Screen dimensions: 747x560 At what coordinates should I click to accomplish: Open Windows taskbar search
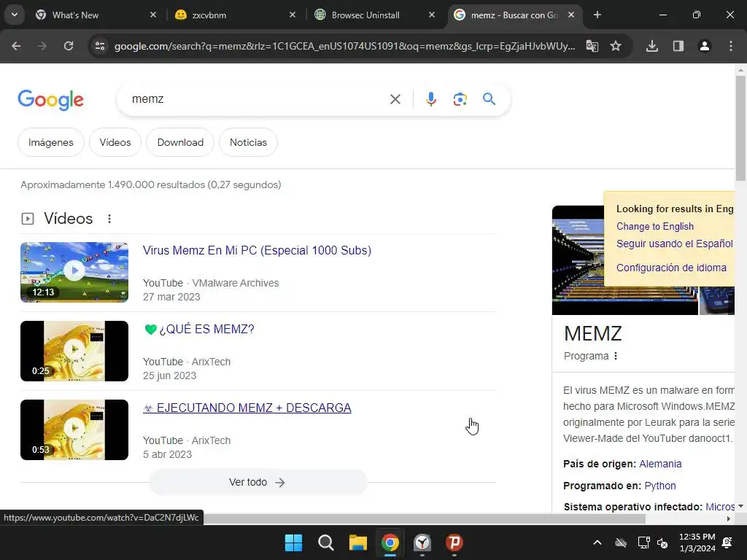326,542
